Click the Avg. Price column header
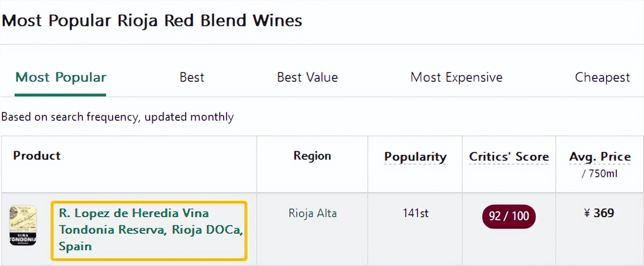The height and width of the screenshot is (266, 644). point(600,157)
